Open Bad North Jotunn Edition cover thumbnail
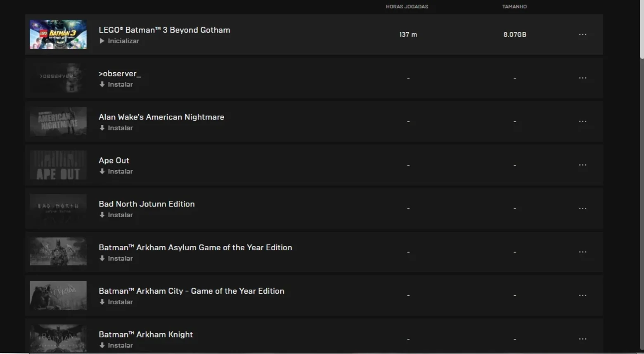 tap(58, 208)
